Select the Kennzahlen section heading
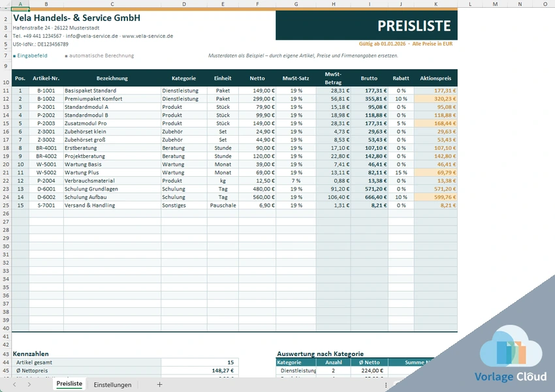The image size is (555, 392). [x=31, y=354]
